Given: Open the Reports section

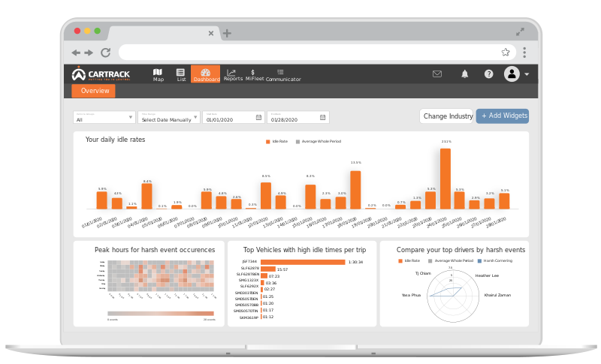Looking at the screenshot, I should coord(233,74).
